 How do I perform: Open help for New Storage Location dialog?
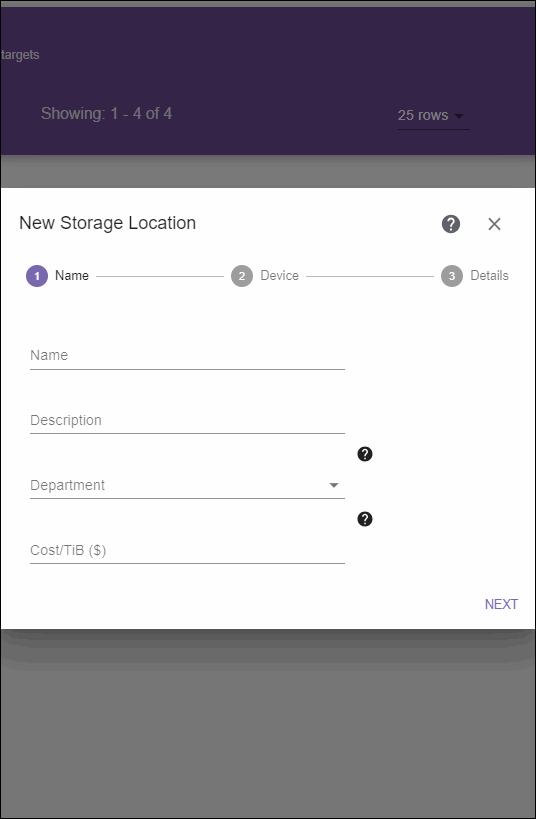pyautogui.click(x=451, y=224)
